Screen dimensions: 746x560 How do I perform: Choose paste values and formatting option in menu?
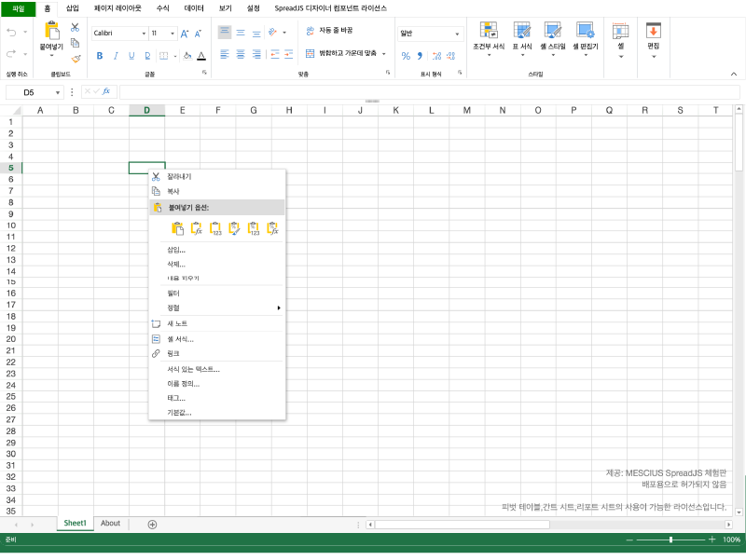pyautogui.click(x=254, y=228)
